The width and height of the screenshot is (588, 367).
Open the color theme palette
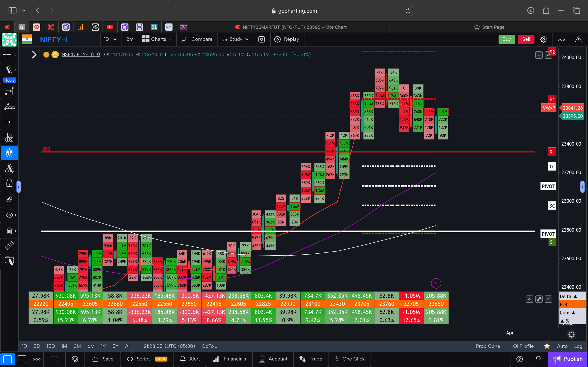pos(75,359)
